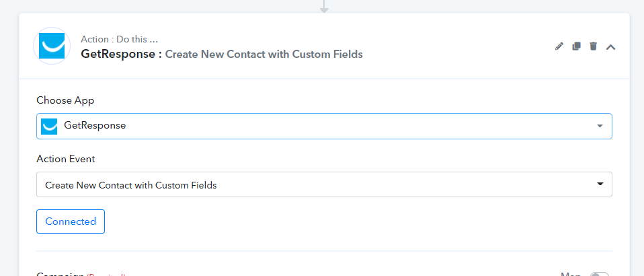
Task: Duplicate this action step with the copy icon
Action: 576,46
